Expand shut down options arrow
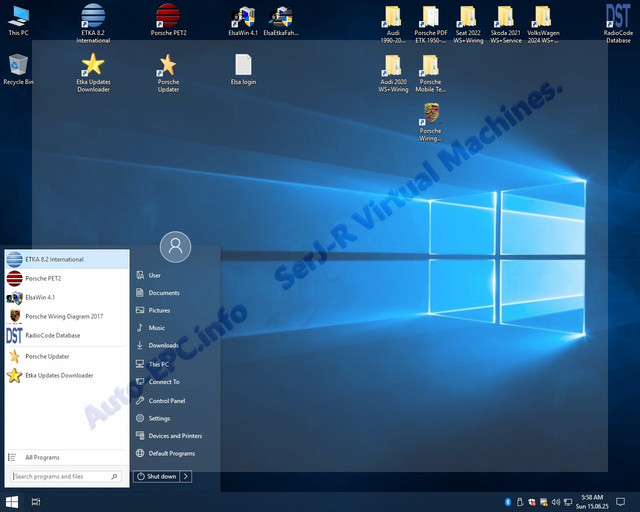This screenshot has width=640, height=512. [x=186, y=476]
